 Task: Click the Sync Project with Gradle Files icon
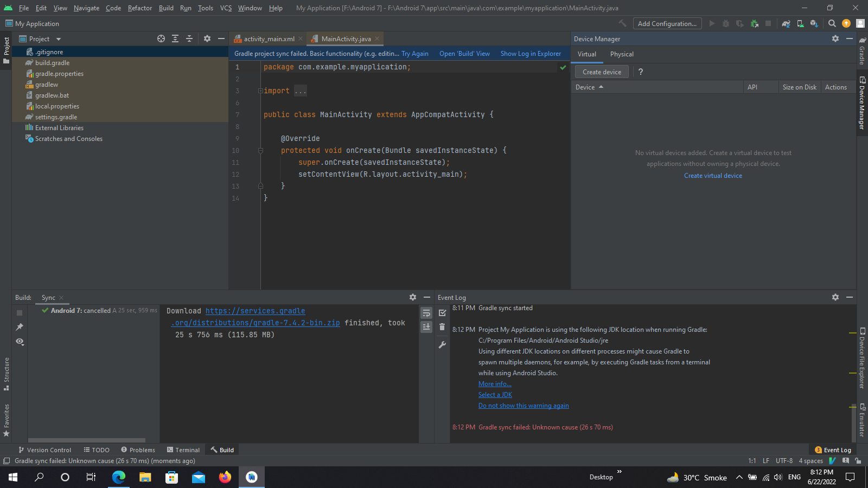click(x=786, y=23)
